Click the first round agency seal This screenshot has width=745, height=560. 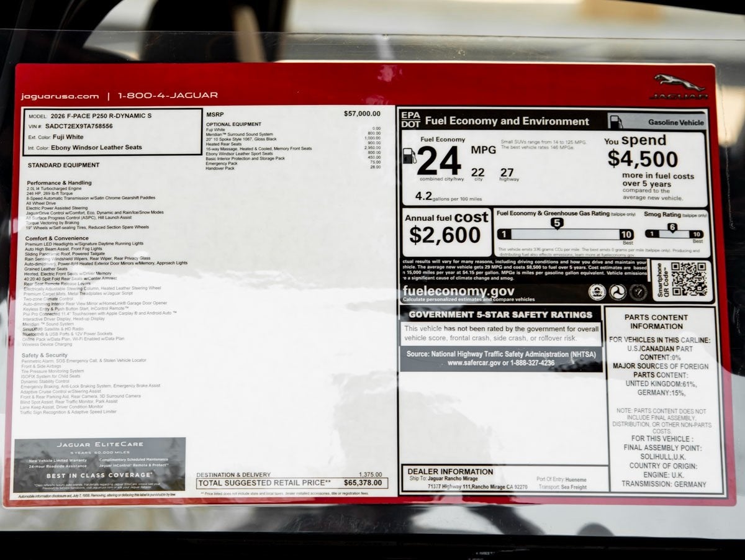pos(597,292)
